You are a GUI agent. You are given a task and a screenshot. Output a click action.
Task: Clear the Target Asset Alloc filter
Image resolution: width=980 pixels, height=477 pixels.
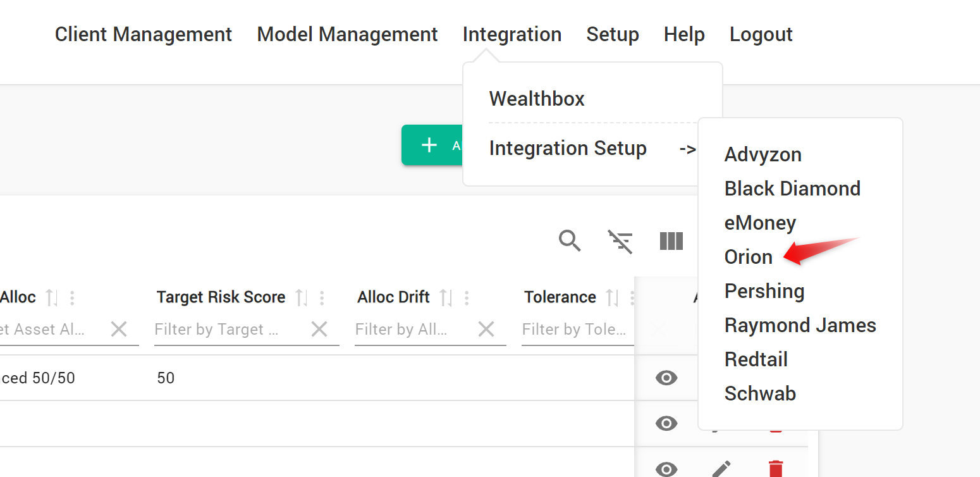[x=119, y=329]
